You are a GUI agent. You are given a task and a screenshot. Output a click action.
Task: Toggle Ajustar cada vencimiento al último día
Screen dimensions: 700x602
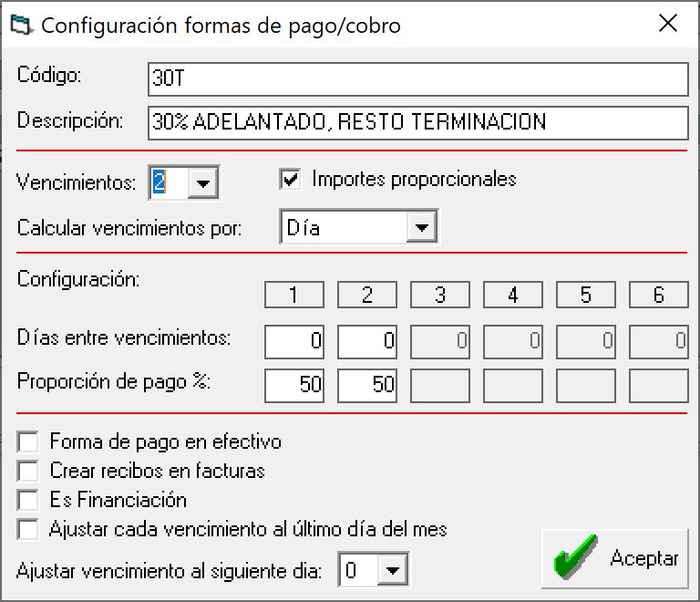[x=29, y=530]
